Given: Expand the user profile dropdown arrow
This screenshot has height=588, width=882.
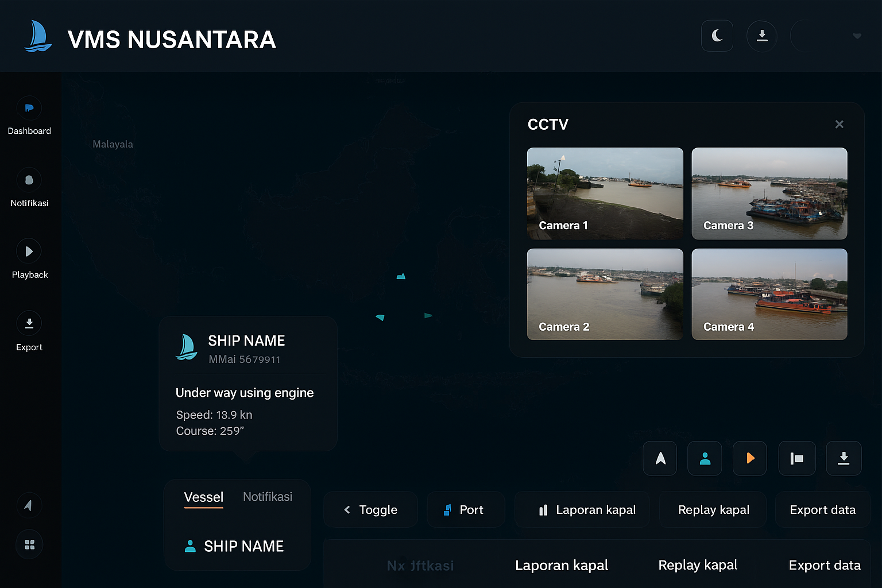Looking at the screenshot, I should pyautogui.click(x=856, y=36).
